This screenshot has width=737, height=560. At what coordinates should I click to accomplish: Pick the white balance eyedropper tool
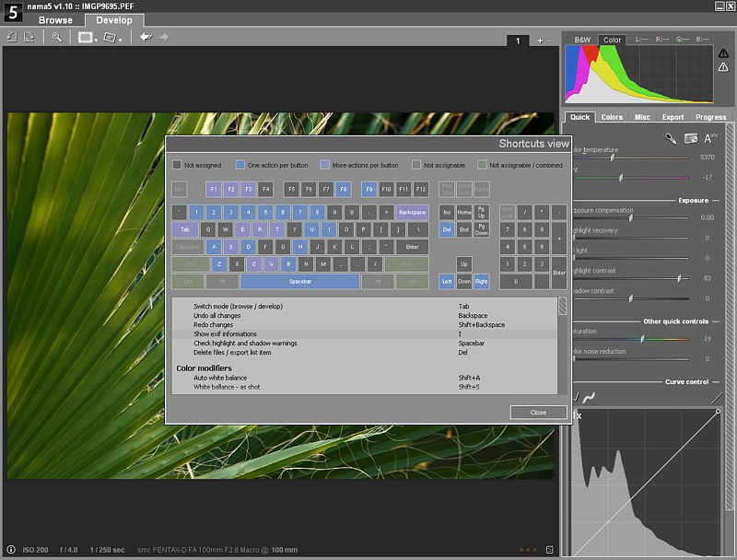tap(672, 138)
